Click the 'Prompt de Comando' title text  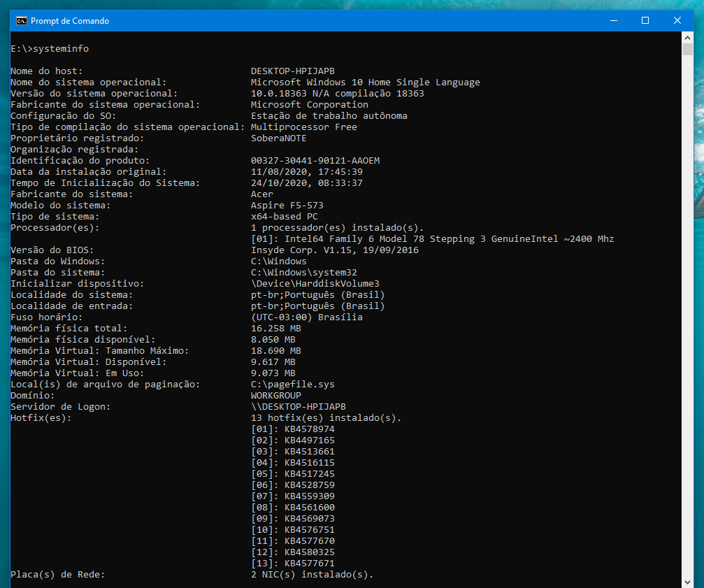tap(70, 21)
